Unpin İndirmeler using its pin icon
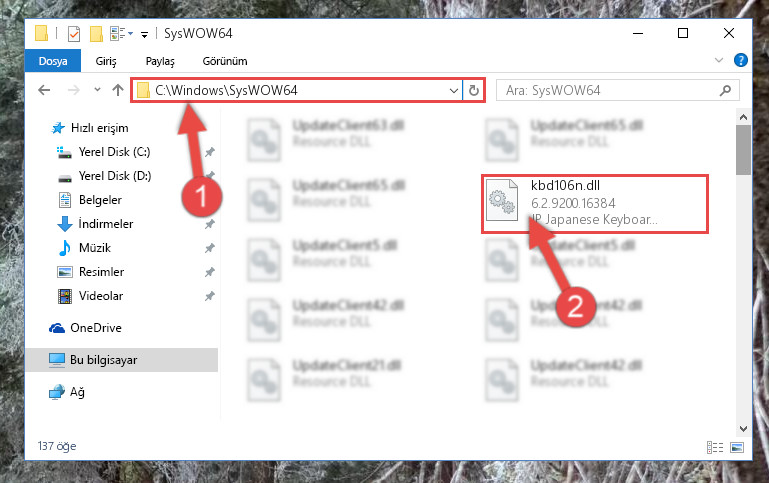 point(210,224)
